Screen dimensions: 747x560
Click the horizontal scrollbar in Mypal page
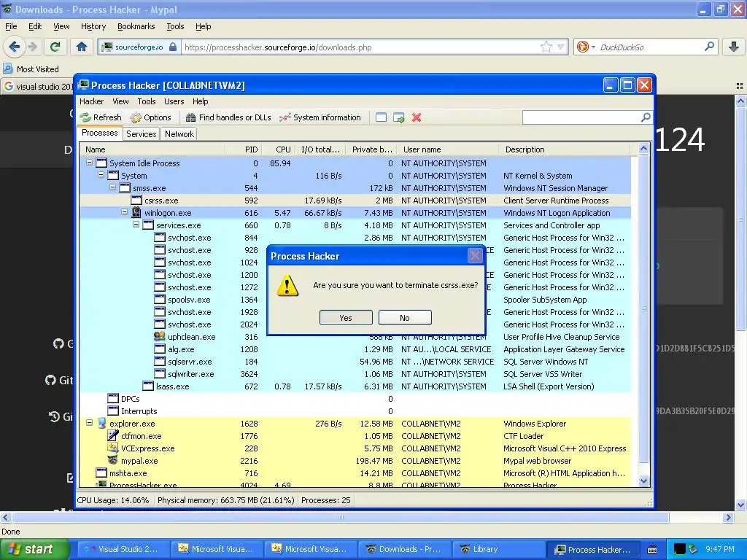click(x=341, y=517)
